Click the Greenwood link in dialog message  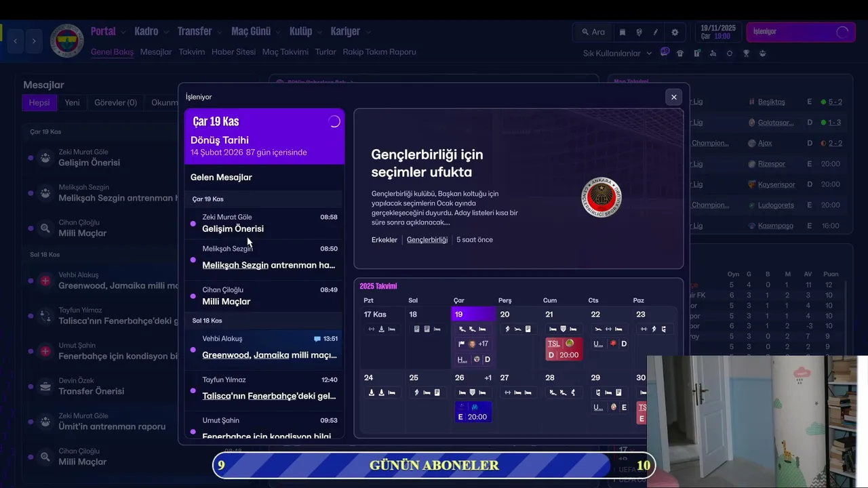[226, 355]
